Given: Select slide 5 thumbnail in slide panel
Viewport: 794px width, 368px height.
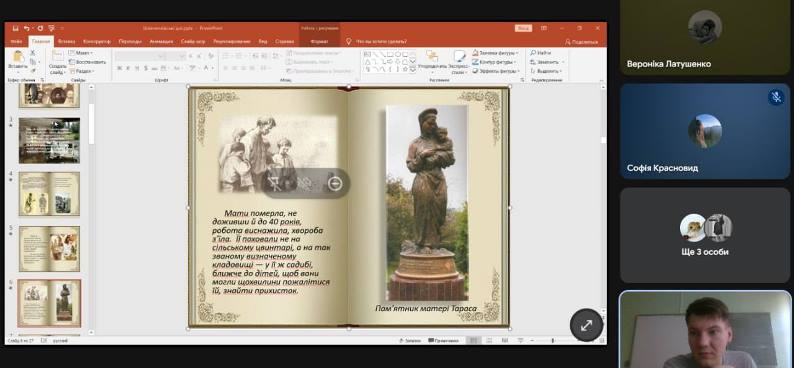Looking at the screenshot, I should click(50, 248).
